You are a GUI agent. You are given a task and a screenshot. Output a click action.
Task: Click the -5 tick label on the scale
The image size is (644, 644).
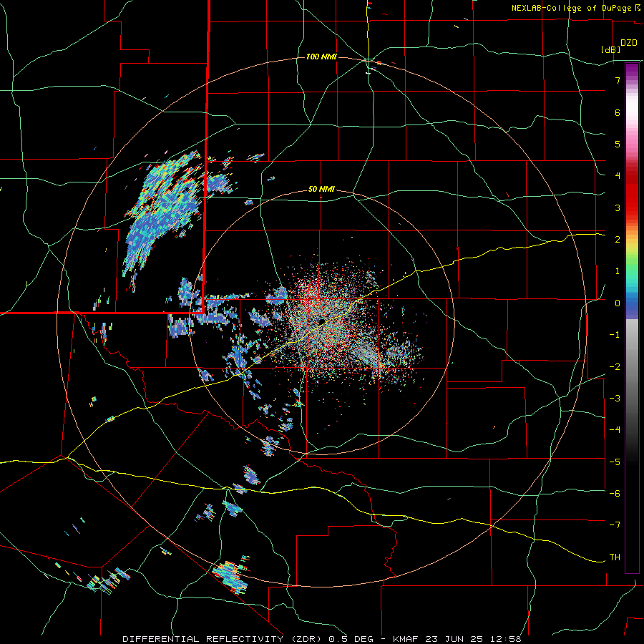(615, 462)
